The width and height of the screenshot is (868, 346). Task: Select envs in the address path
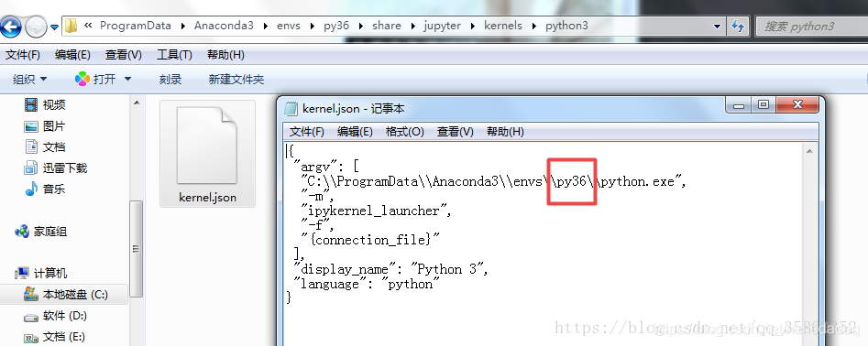pyautogui.click(x=288, y=26)
